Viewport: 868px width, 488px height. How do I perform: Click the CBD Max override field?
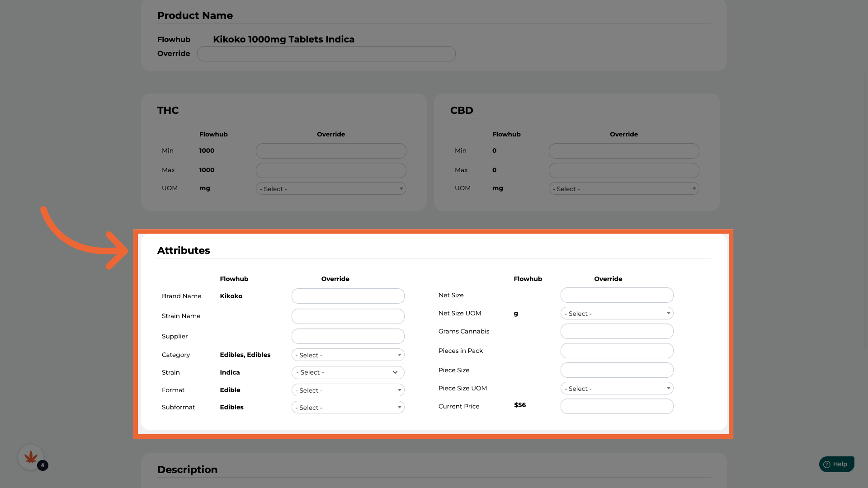[x=624, y=170]
